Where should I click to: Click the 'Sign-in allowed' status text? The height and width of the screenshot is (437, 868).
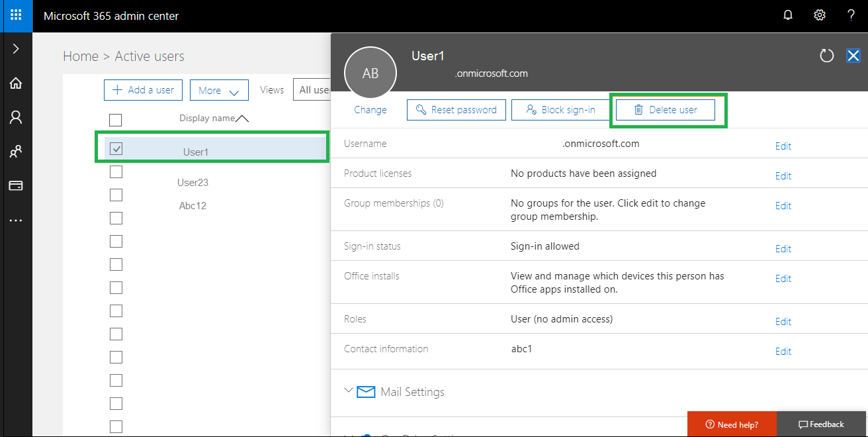click(545, 246)
